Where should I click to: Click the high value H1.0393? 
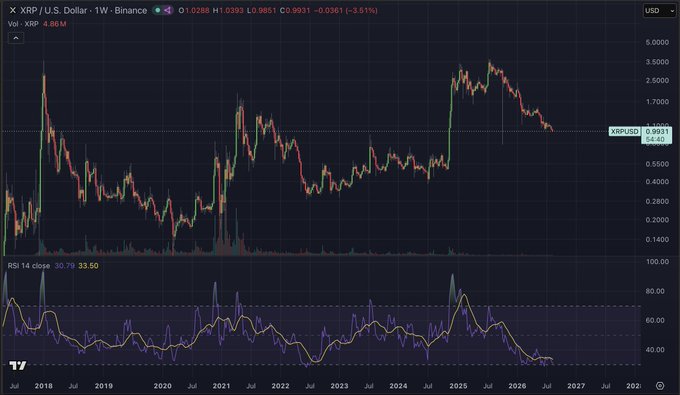click(228, 10)
